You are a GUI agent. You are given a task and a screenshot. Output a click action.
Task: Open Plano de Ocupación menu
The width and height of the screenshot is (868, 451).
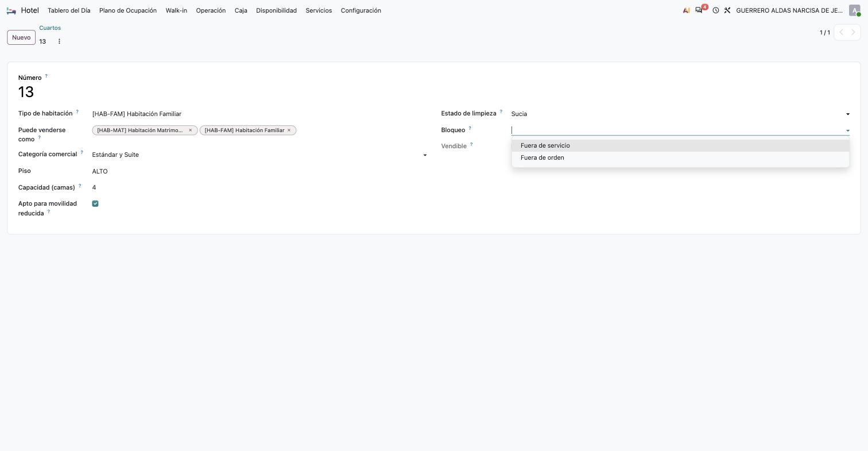[128, 10]
